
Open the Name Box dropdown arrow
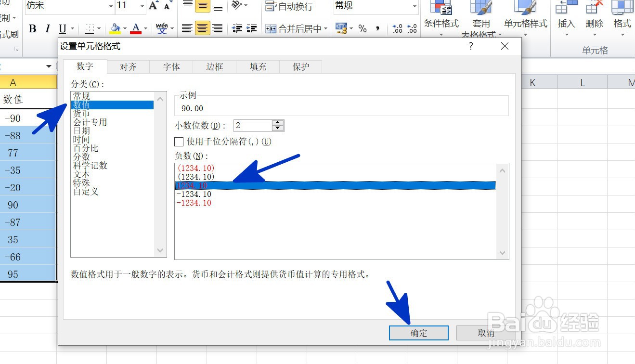point(49,66)
